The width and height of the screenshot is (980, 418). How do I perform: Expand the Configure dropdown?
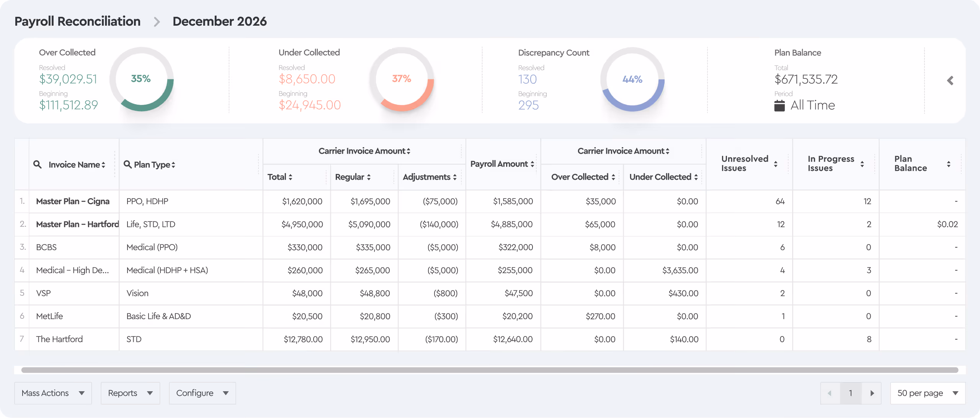click(203, 393)
